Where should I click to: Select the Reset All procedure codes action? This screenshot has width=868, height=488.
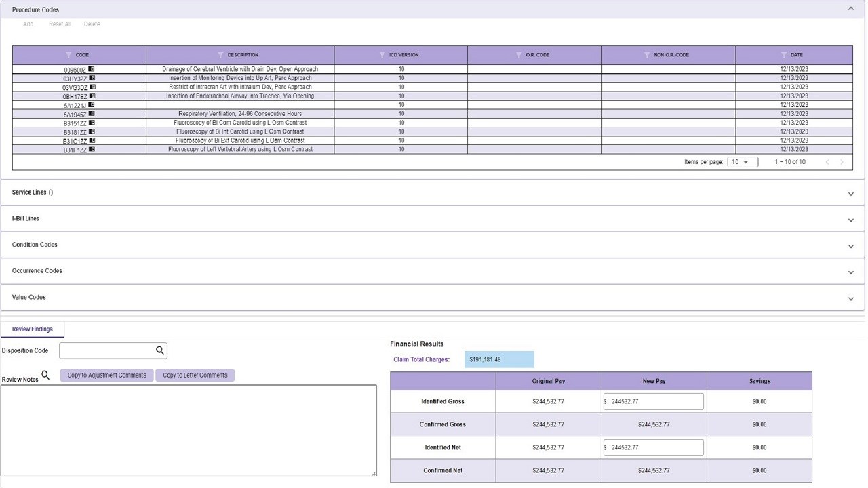click(x=60, y=24)
